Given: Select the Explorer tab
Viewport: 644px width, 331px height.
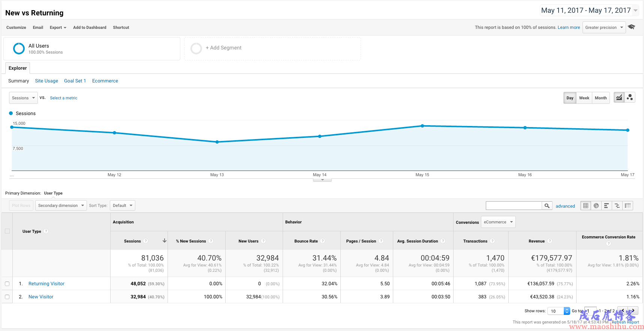Looking at the screenshot, I should (x=18, y=68).
